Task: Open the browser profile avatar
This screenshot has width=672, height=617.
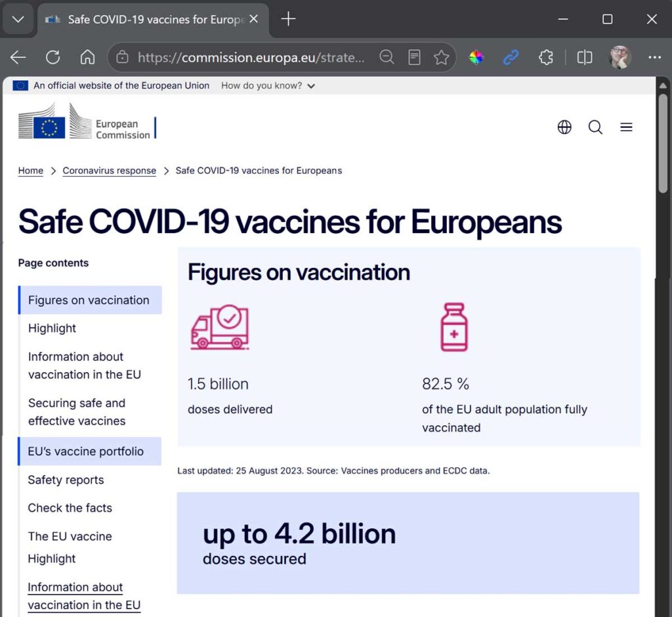Action: [x=619, y=57]
